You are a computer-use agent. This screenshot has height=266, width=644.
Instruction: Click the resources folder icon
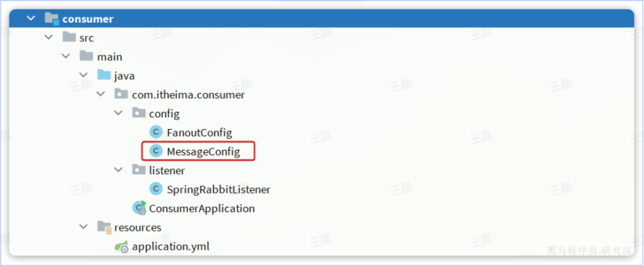click(104, 227)
